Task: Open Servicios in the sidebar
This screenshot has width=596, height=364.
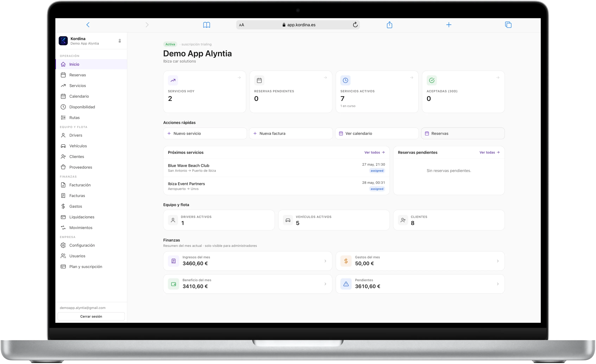Action: point(91,86)
